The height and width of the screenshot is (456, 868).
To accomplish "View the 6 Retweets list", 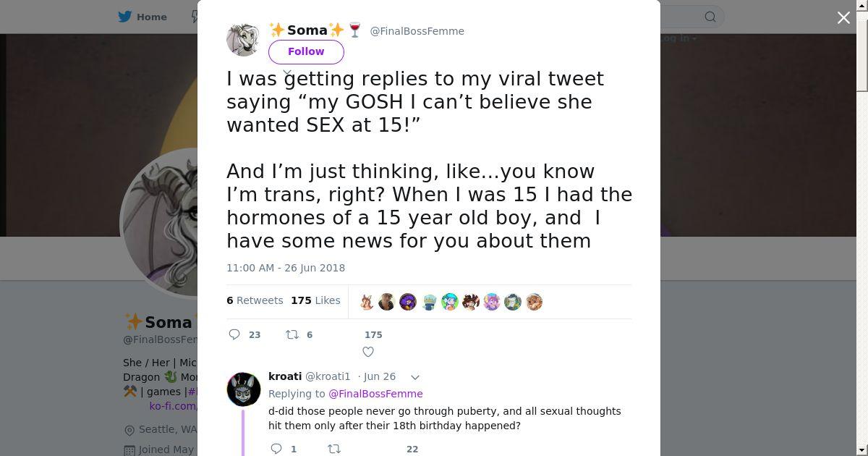I will [x=255, y=300].
